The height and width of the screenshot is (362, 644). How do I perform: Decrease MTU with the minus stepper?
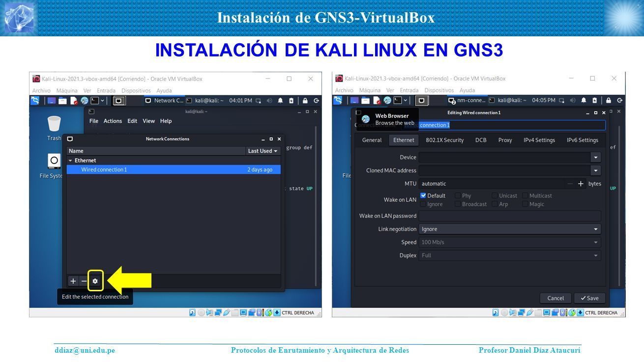pos(570,184)
